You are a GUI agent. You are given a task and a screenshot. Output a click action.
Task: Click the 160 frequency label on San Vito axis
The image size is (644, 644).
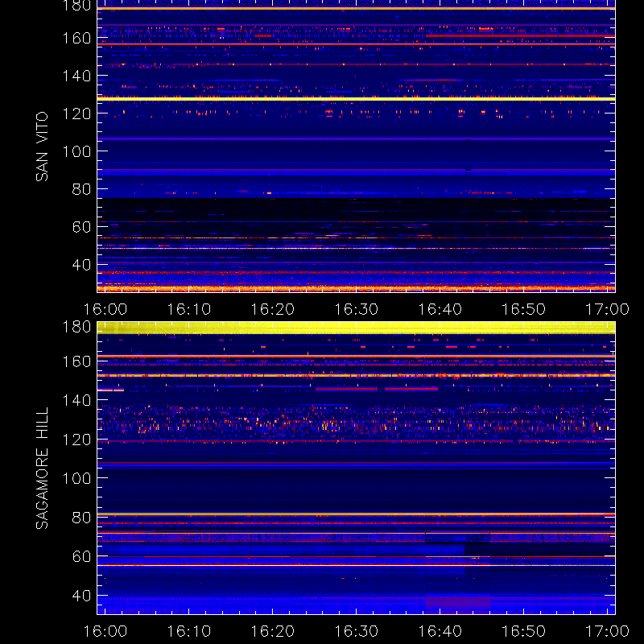[76, 38]
